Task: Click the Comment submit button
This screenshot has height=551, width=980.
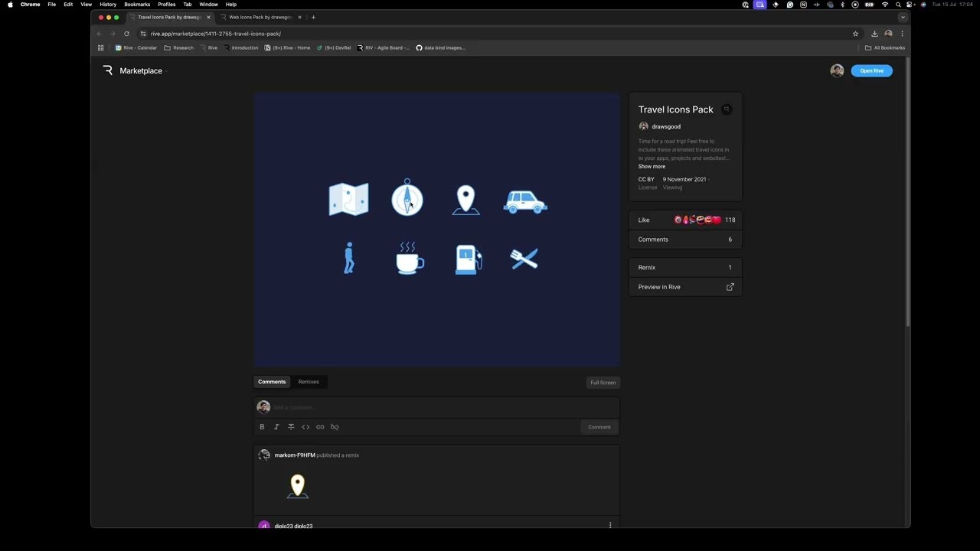Action: click(x=599, y=427)
